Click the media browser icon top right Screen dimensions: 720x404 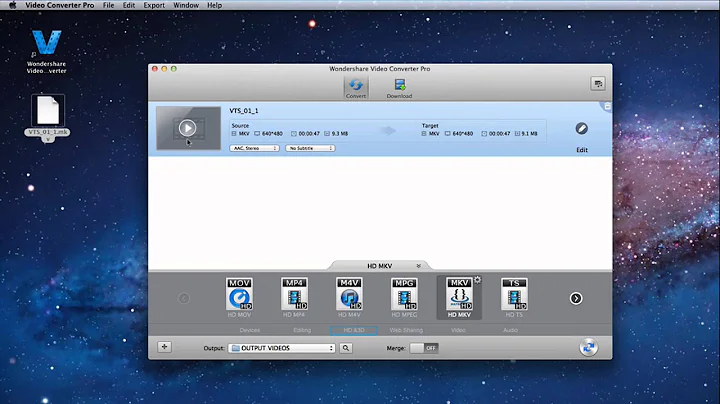point(597,84)
